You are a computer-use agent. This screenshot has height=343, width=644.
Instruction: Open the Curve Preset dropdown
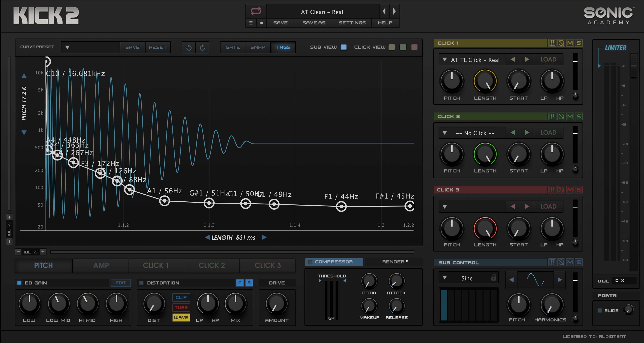(67, 47)
